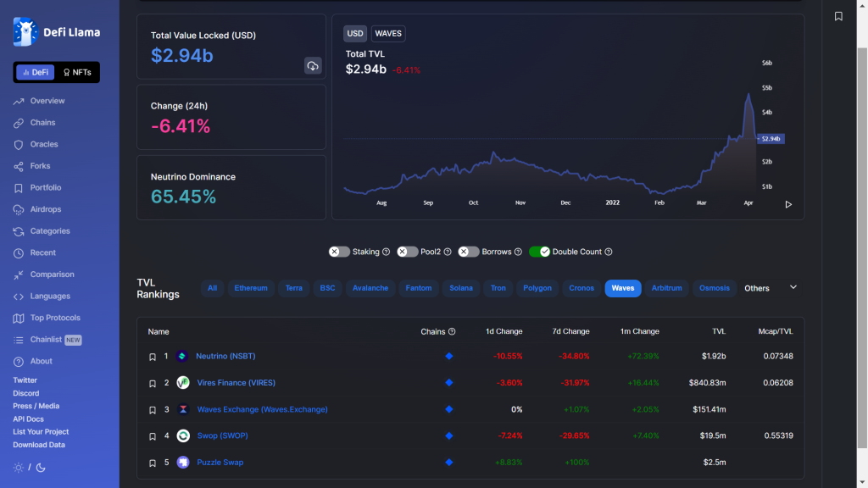The width and height of the screenshot is (868, 488).
Task: Switch chart denomination to WAVES
Action: click(x=388, y=34)
